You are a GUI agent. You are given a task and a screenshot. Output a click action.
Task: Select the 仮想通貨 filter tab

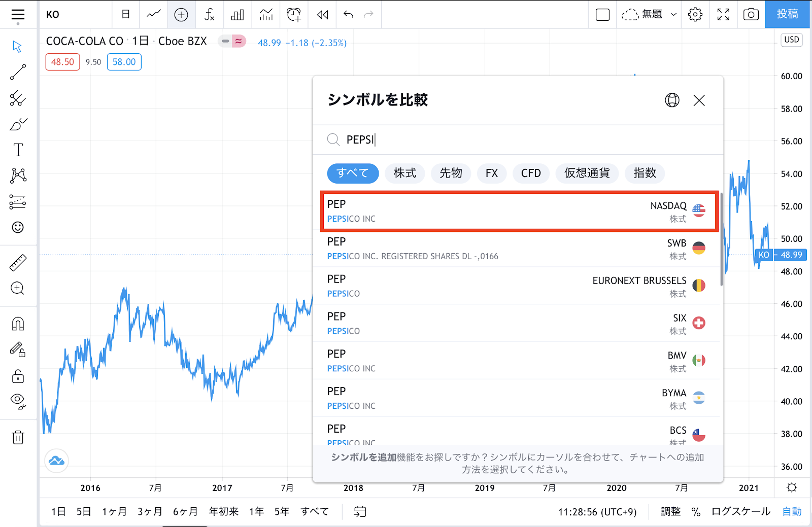(587, 173)
